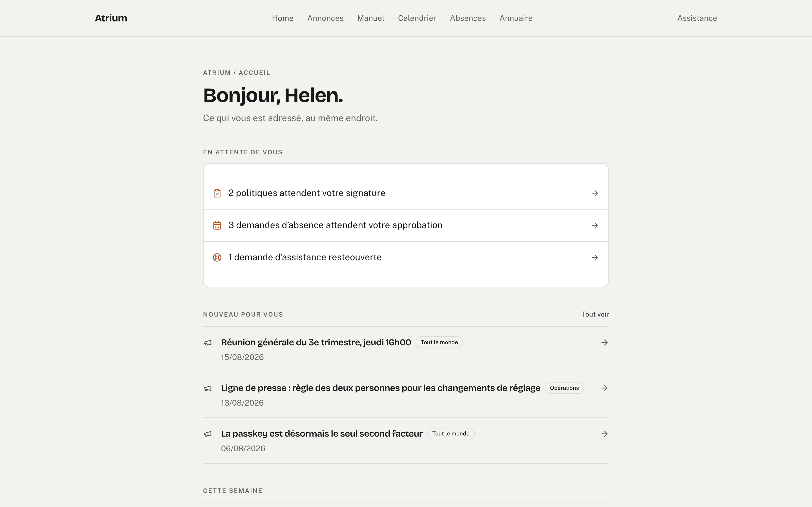Click the Opérations tag badge
The width and height of the screenshot is (812, 507).
[564, 388]
